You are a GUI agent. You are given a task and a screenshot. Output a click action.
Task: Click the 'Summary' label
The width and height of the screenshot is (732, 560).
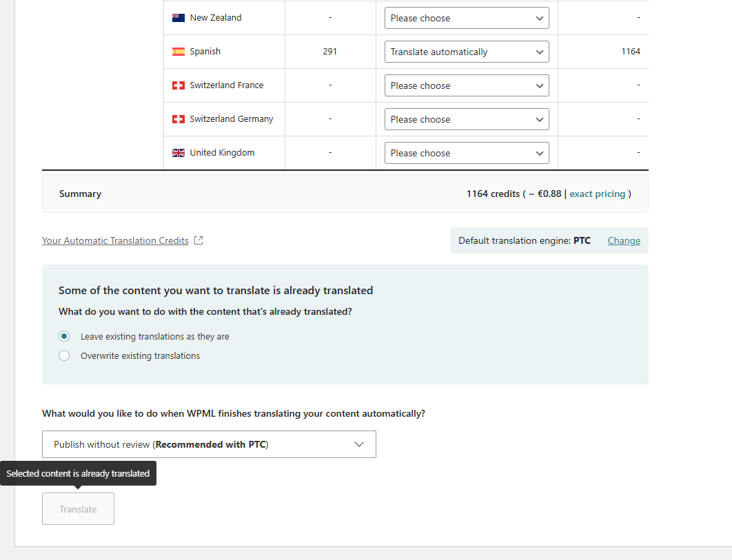click(x=80, y=194)
